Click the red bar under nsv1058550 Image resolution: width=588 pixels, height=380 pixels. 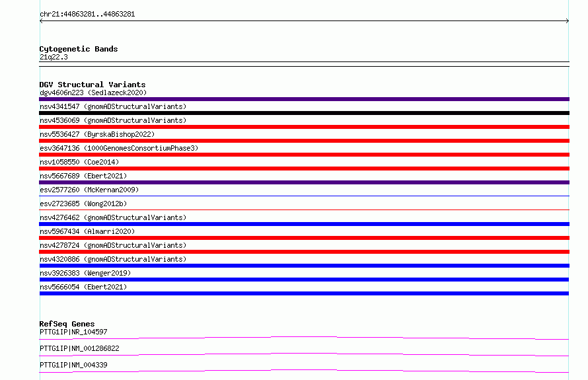pyautogui.click(x=304, y=169)
